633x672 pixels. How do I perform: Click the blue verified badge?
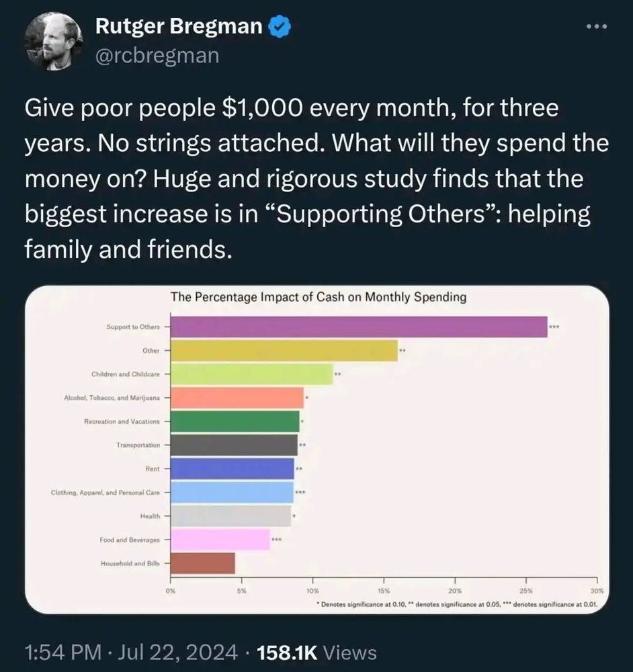pyautogui.click(x=280, y=27)
